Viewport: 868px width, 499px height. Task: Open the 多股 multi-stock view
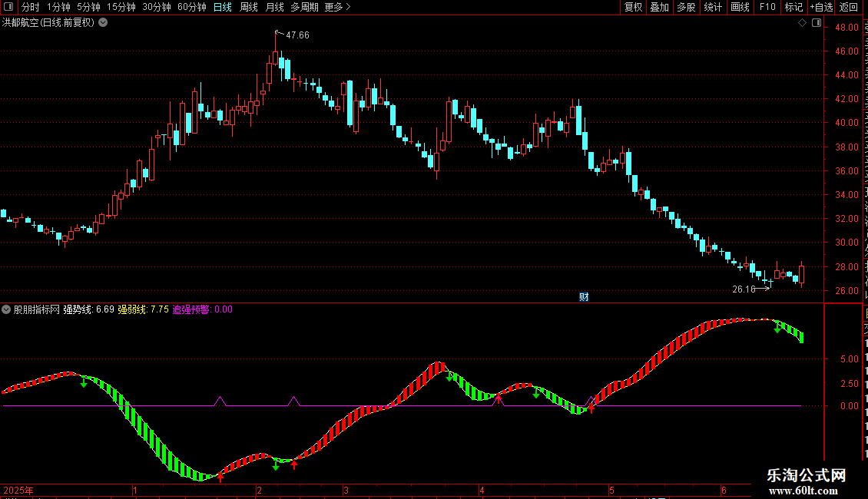(686, 7)
